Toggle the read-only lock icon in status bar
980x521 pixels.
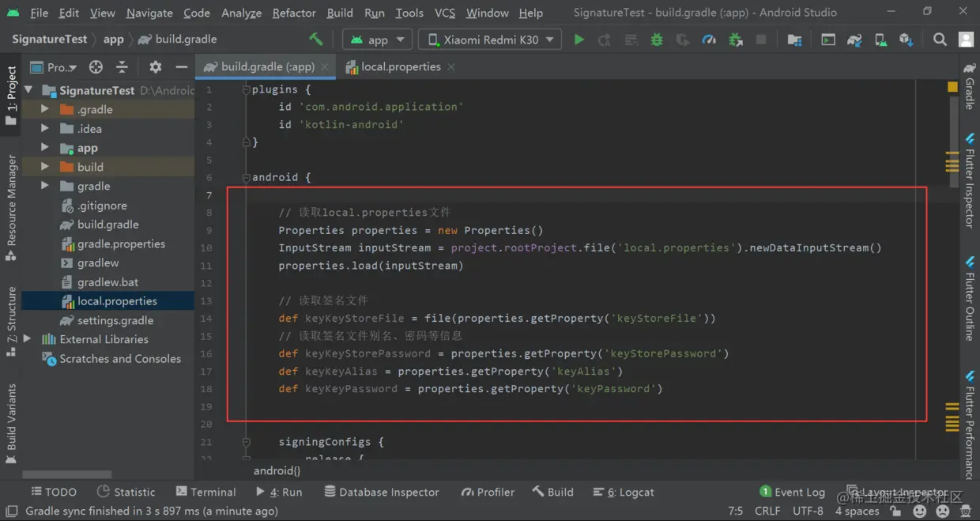click(894, 512)
